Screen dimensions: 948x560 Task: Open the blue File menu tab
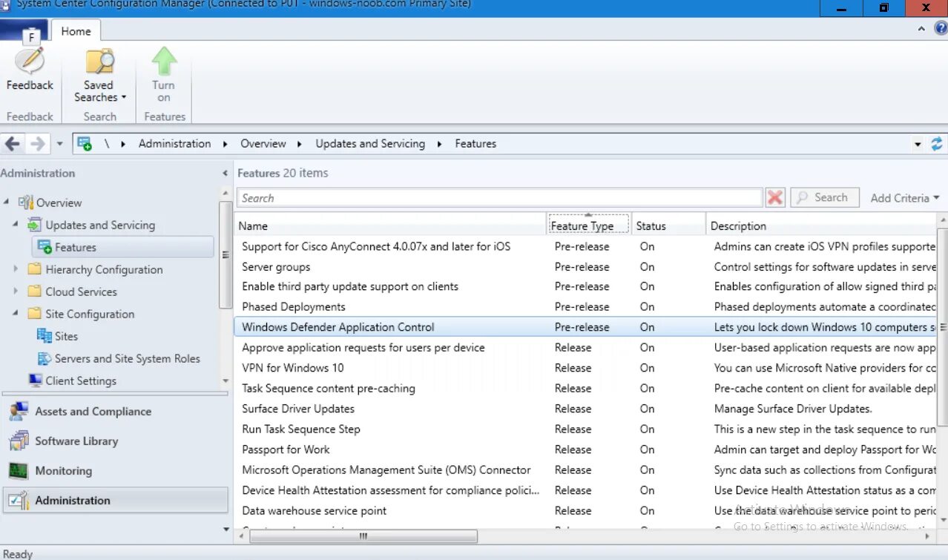pyautogui.click(x=24, y=31)
